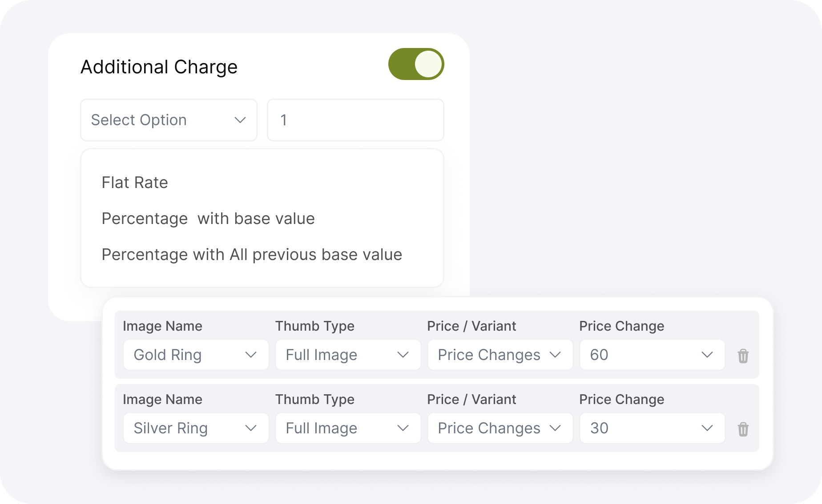Click the quantity input showing 1
The image size is (822, 504).
click(355, 120)
